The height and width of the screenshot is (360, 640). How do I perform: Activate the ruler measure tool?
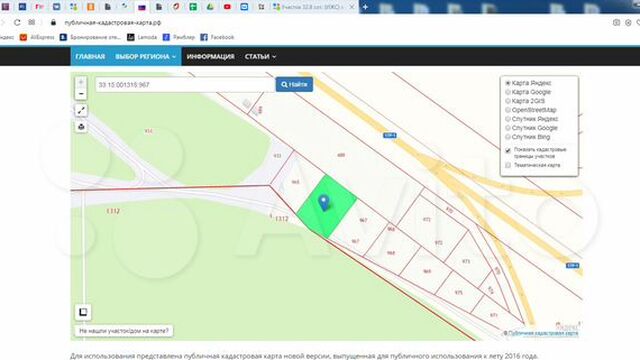[x=81, y=110]
